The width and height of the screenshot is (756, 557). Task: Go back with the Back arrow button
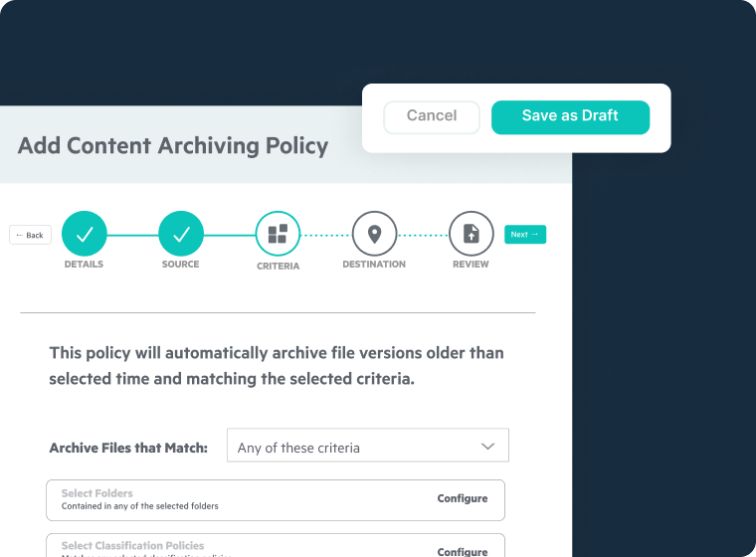pyautogui.click(x=30, y=236)
